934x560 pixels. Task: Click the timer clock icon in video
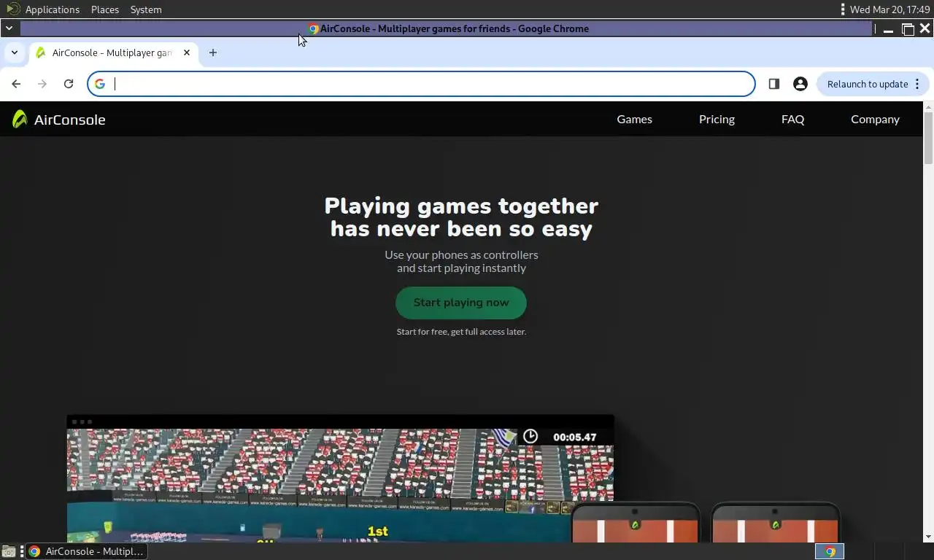(x=530, y=436)
